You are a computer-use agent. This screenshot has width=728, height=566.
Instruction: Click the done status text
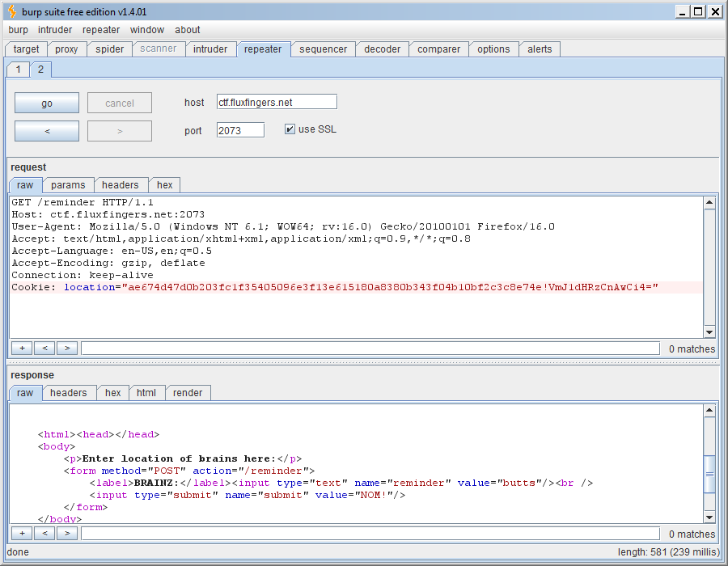[18, 552]
